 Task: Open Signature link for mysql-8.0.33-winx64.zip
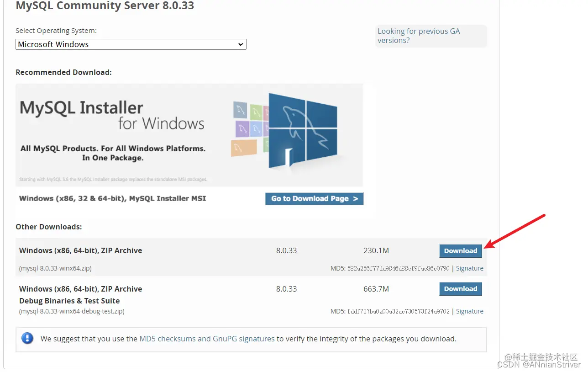(x=470, y=268)
